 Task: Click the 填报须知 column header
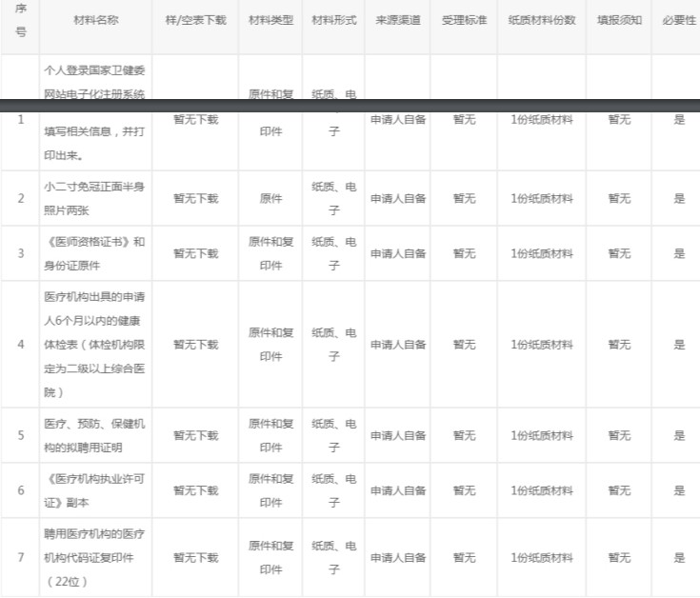[x=619, y=20]
